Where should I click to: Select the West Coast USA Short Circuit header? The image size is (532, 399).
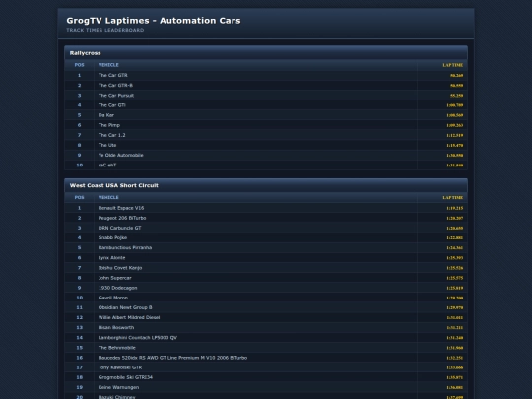point(266,185)
